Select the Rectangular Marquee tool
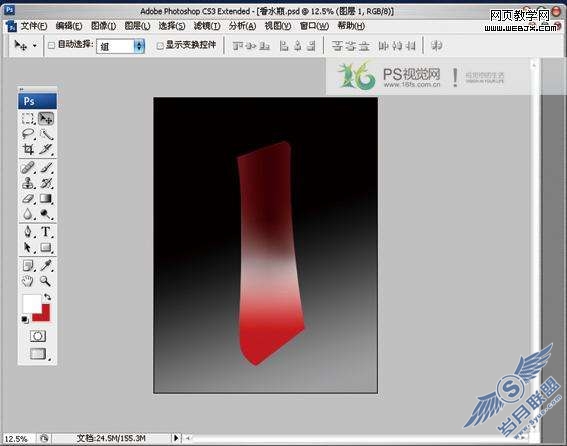This screenshot has height=446, width=567. (x=28, y=119)
